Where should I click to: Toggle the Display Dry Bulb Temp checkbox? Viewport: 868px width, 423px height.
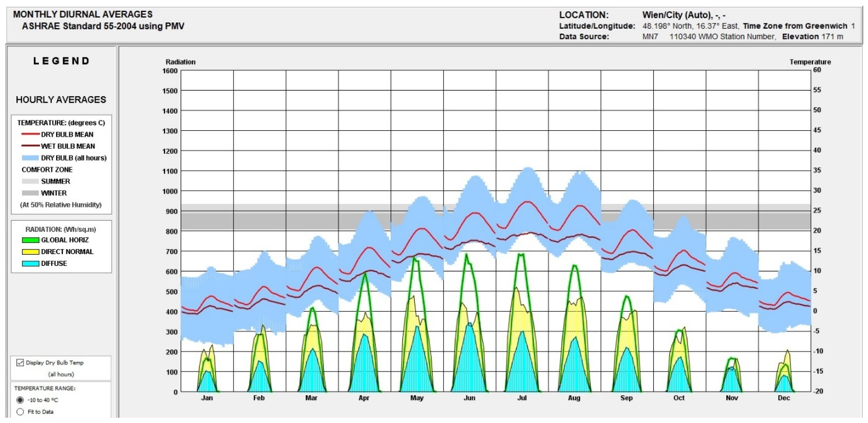point(20,363)
